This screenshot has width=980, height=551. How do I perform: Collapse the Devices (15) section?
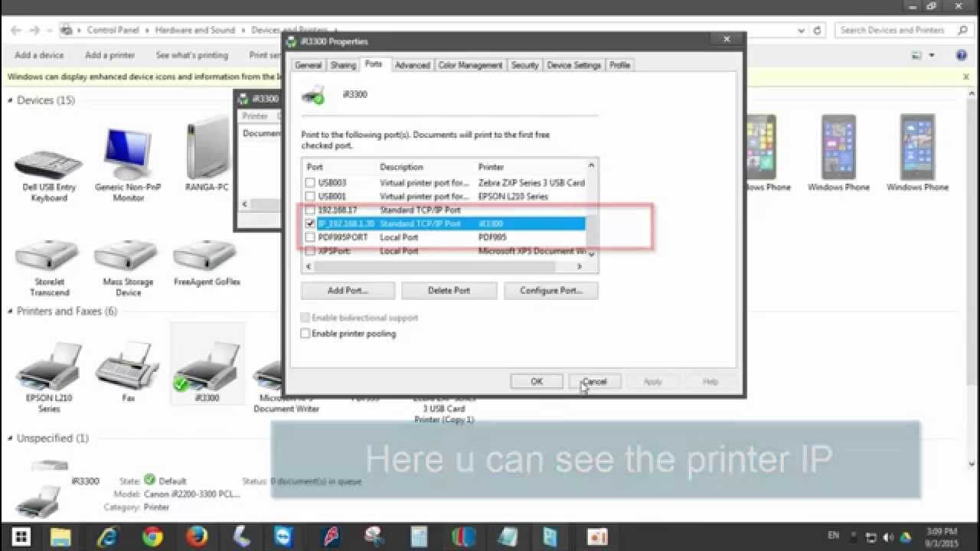point(9,100)
